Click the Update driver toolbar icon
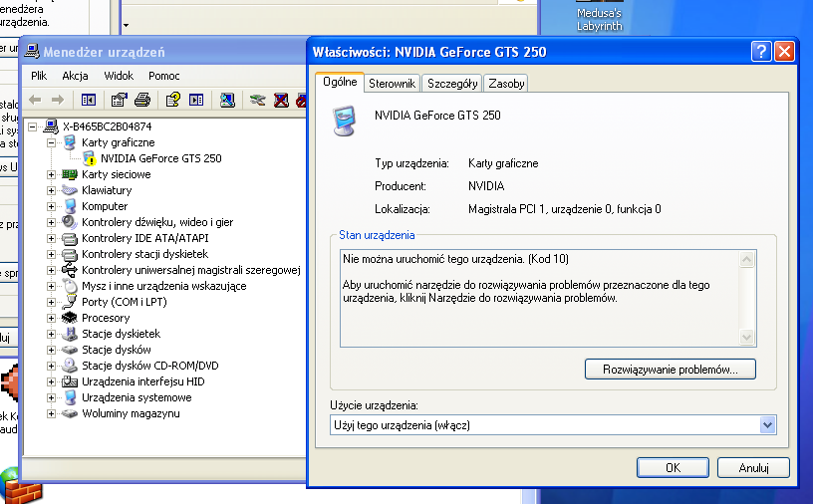 258,100
